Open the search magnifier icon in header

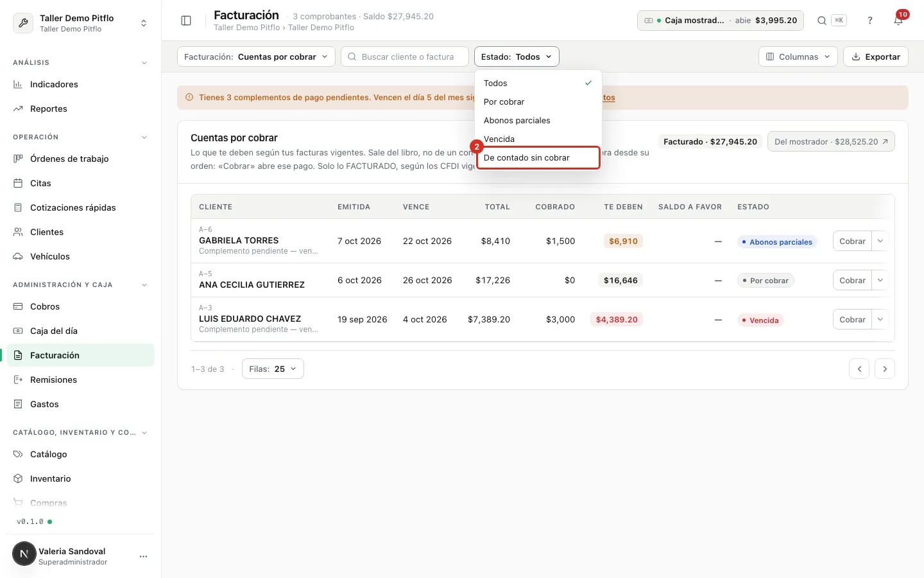[x=821, y=21]
